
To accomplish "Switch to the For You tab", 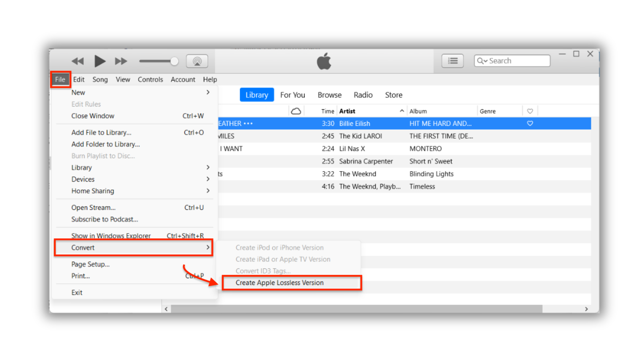I will tap(292, 95).
